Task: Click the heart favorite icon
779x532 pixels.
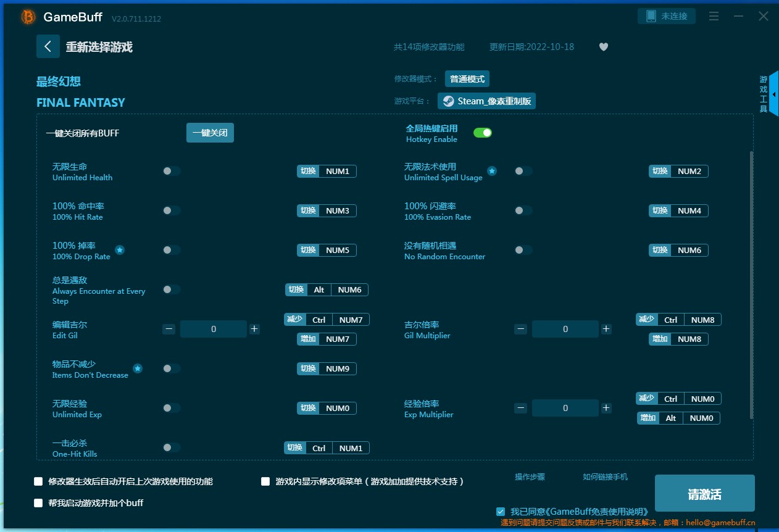Action: [604, 47]
